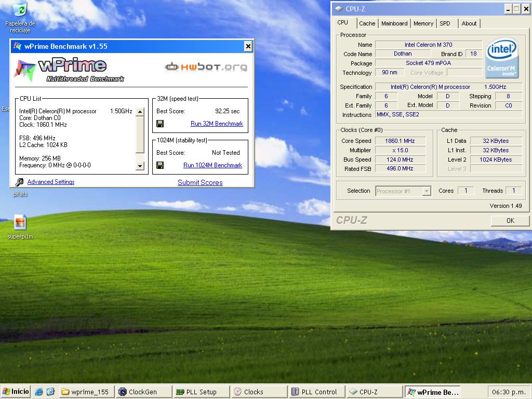Click the Clock: 1860.1 MHz line in CPU List
The height and width of the screenshot is (399, 532).
pyautogui.click(x=43, y=125)
